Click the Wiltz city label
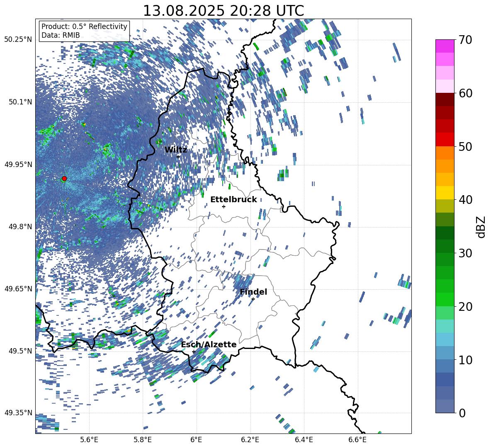Image resolution: width=491 pixels, height=448 pixels. pos(176,150)
